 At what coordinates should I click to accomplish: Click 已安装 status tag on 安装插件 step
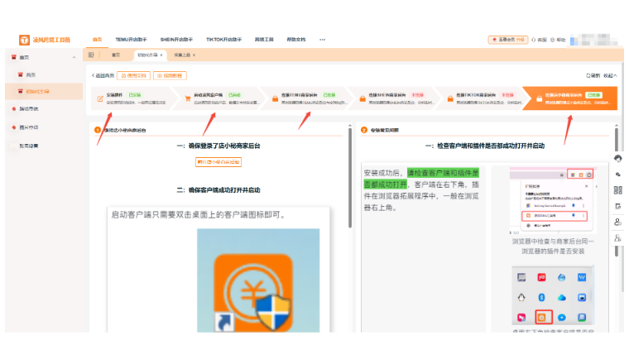pyautogui.click(x=134, y=95)
